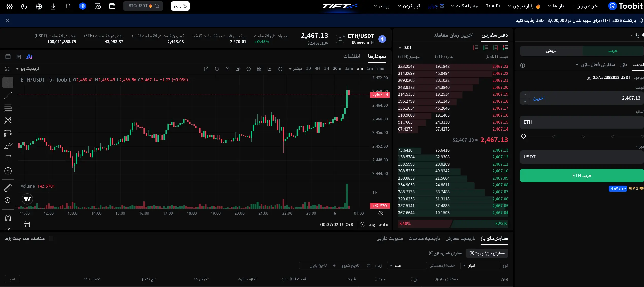The width and height of the screenshot is (644, 287).
Task: Click the chart time zone settings icon
Action: [381, 213]
